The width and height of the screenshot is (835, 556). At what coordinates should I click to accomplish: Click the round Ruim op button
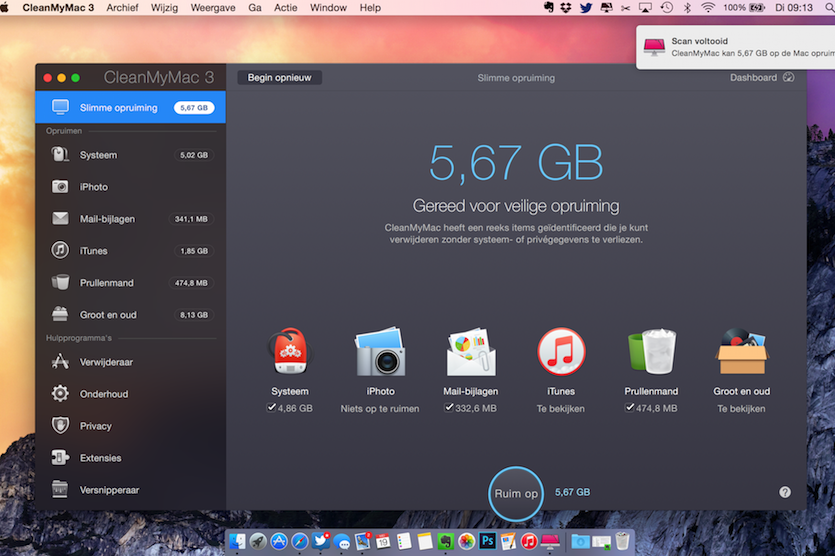pyautogui.click(x=516, y=494)
